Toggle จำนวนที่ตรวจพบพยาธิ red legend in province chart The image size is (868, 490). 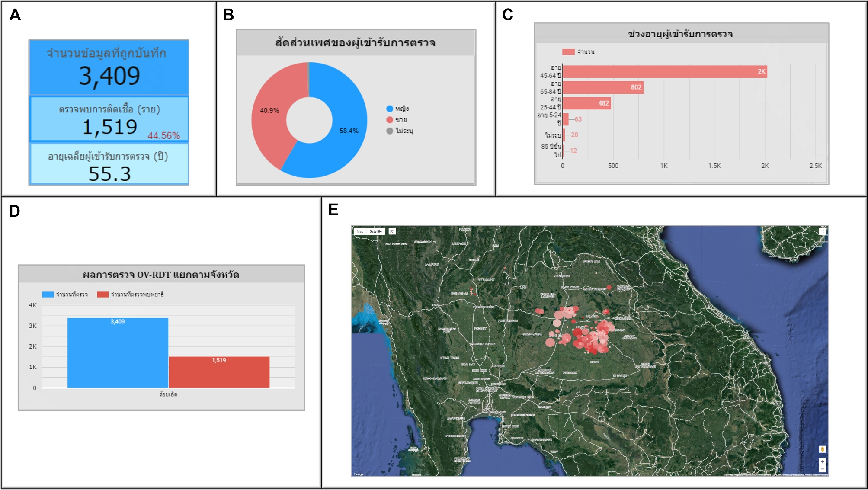[103, 295]
